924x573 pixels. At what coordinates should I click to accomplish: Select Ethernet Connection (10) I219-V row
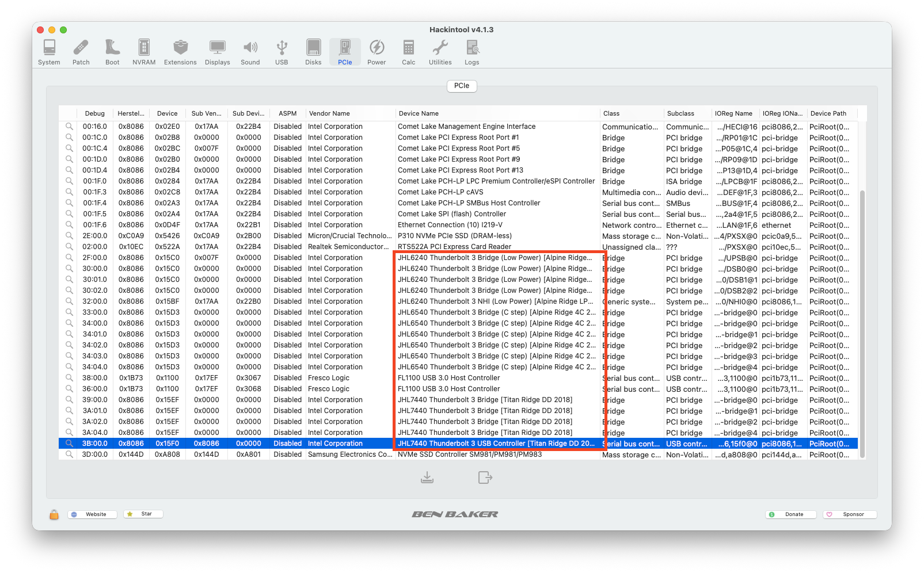[x=458, y=225]
